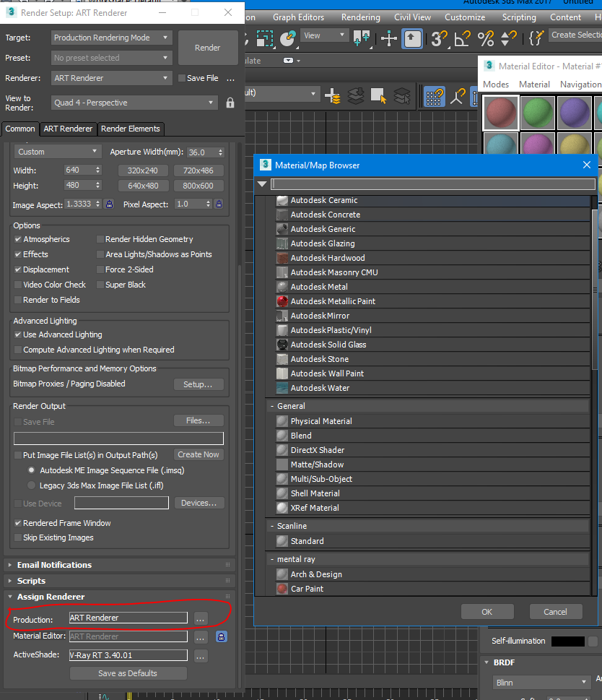602x700 pixels.
Task: Click the Files... button
Action: coord(198,420)
